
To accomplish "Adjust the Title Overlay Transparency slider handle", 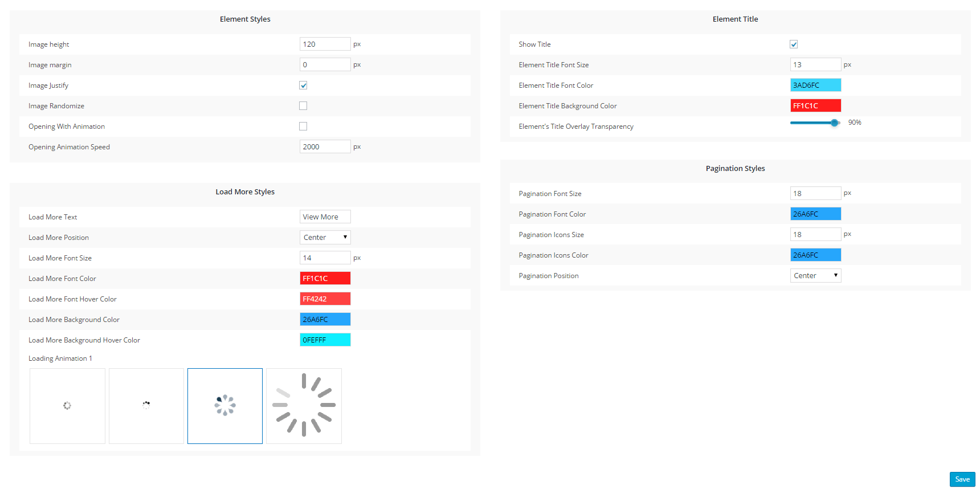I will [x=835, y=123].
